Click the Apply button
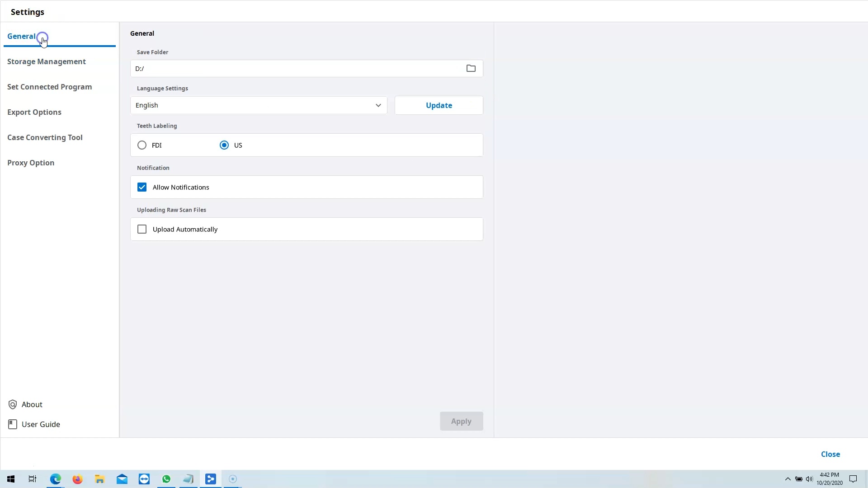868x488 pixels. tap(461, 421)
